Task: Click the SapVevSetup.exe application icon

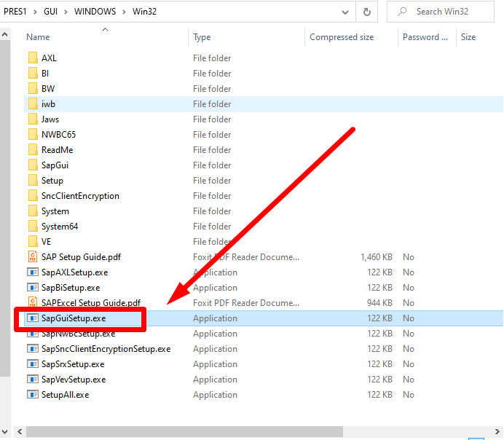Action: 33,380
